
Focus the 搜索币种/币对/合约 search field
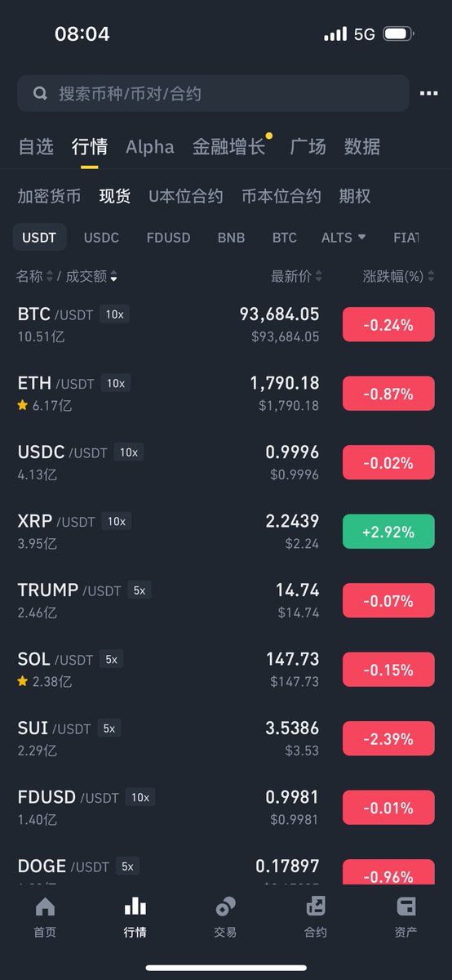pyautogui.click(x=213, y=94)
